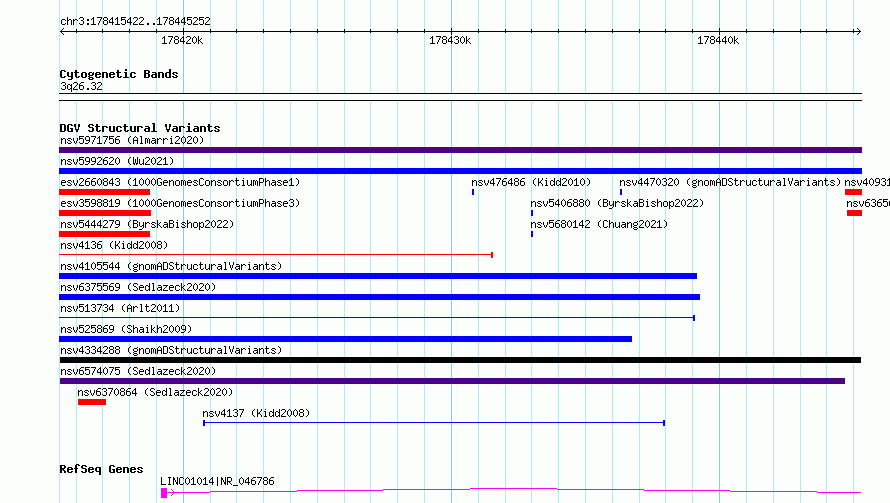This screenshot has height=503, width=890.
Task: Open nsv513734 (Arlt2011) variant label
Action: (x=120, y=308)
